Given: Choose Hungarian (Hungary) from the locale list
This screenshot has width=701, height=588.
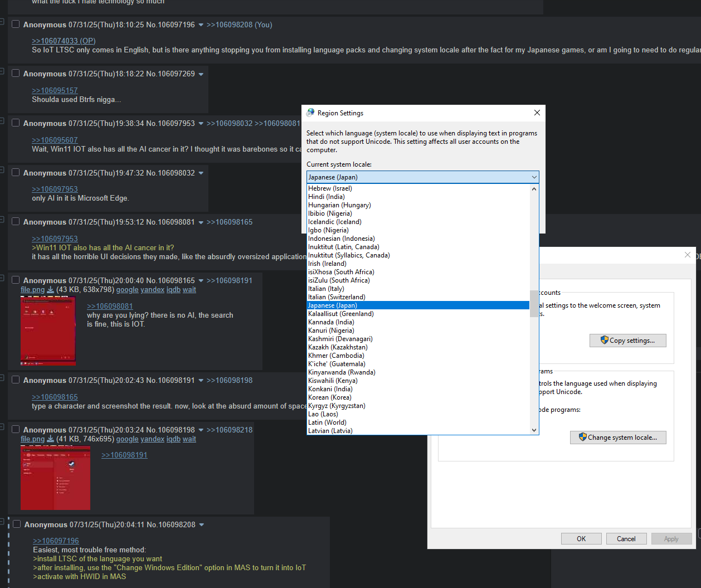Looking at the screenshot, I should [418, 205].
